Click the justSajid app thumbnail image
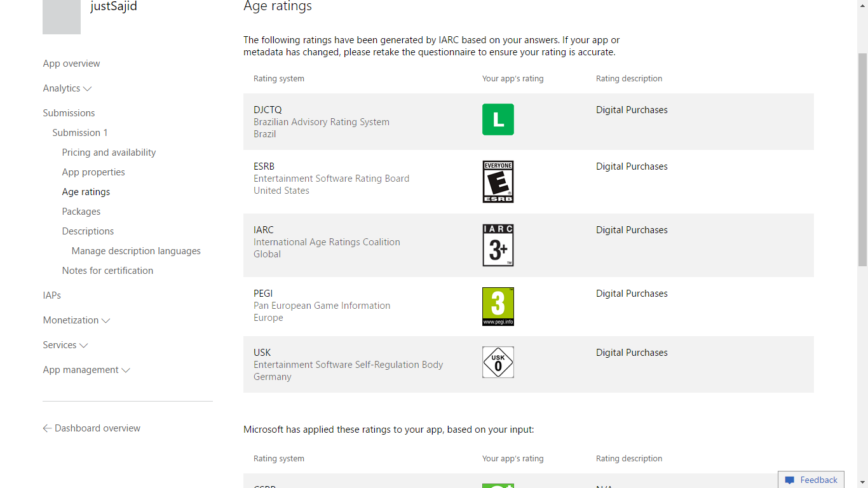Viewport: 868px width, 488px height. pos(62,17)
